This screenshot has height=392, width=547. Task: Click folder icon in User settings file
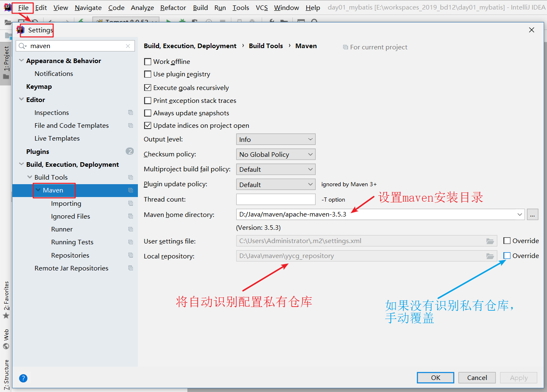click(490, 241)
